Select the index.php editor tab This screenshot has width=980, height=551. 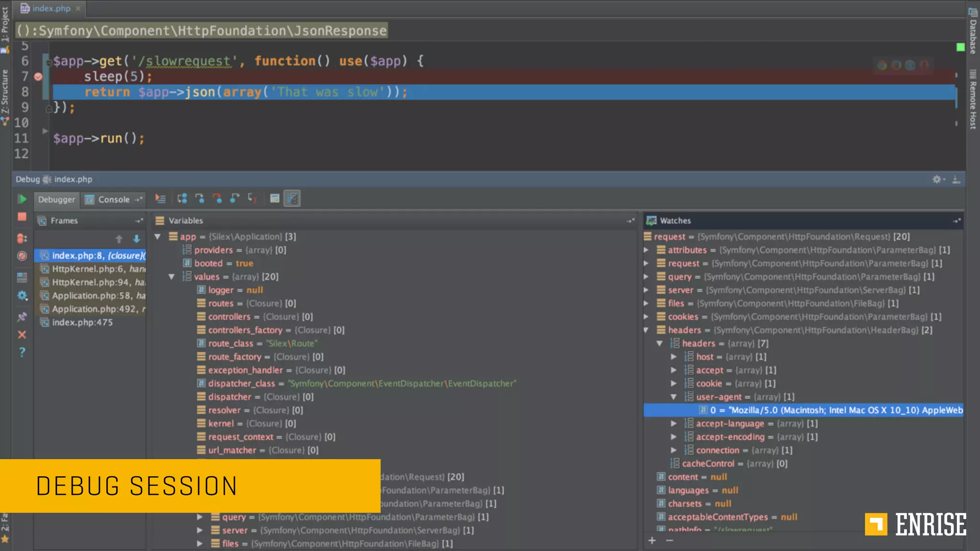pos(51,8)
